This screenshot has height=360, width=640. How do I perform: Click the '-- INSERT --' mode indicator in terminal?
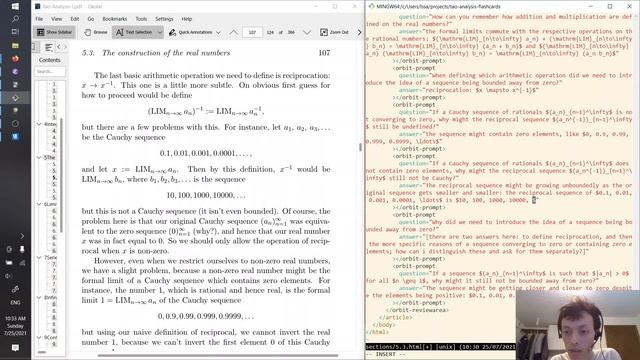point(386,354)
